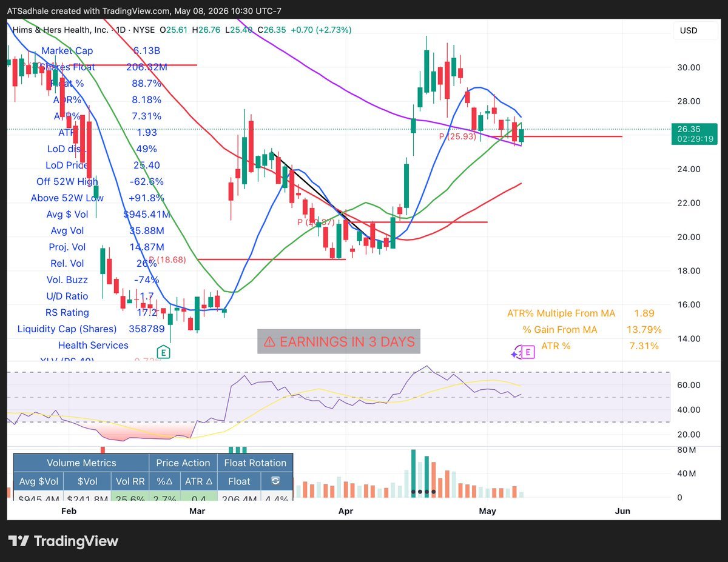Click the Apr date axis label
The height and width of the screenshot is (562, 728).
(346, 511)
